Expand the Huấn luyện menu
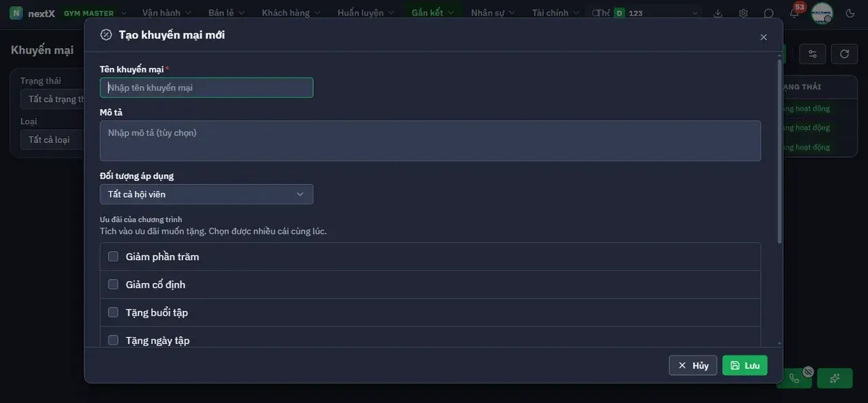 coord(366,13)
